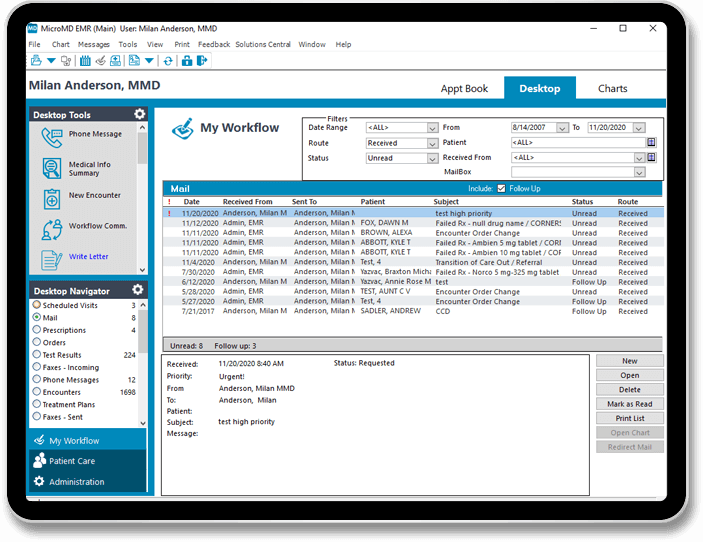Select the Encounters radio button
Image resolution: width=703 pixels, height=542 pixels.
point(37,391)
